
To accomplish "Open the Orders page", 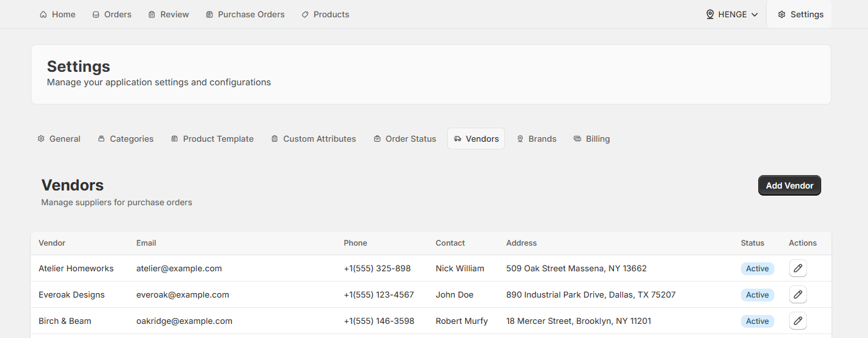I will click(x=112, y=14).
